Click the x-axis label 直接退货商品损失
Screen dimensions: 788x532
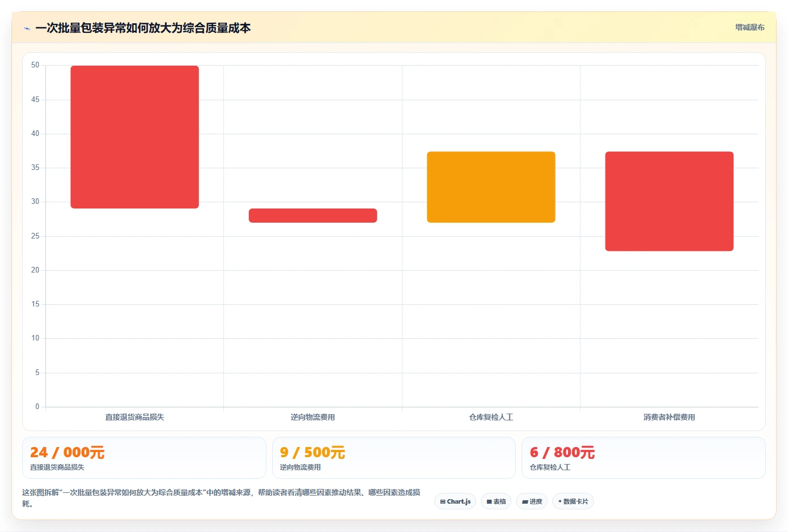point(134,417)
